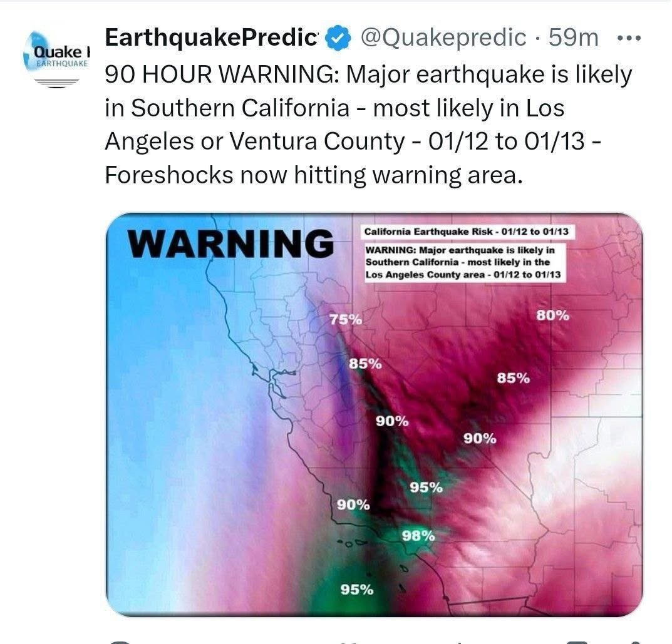
Task: Click the 80% risk label
Action: pos(553,315)
